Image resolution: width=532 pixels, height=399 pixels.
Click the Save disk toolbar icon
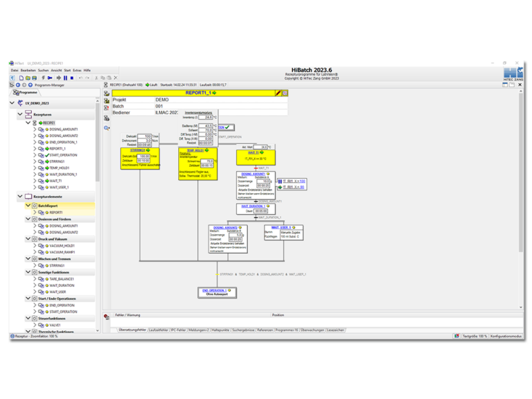tap(34, 78)
